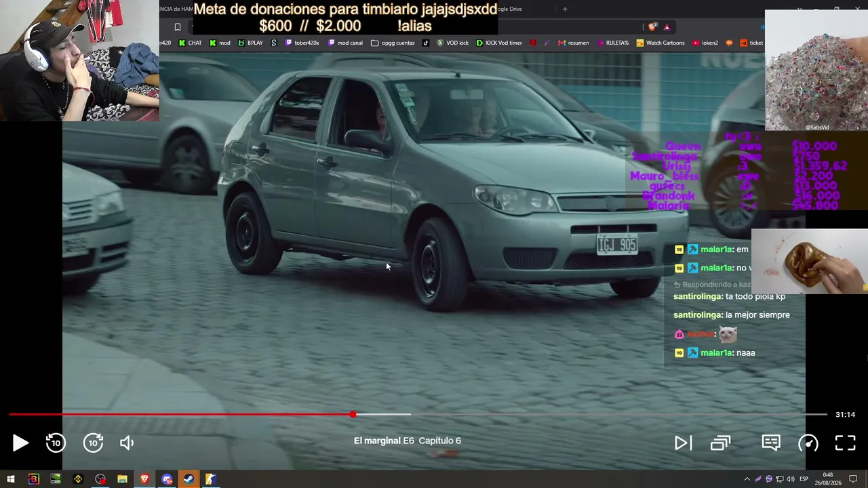Open the loken2 YouTube bookmark

705,43
